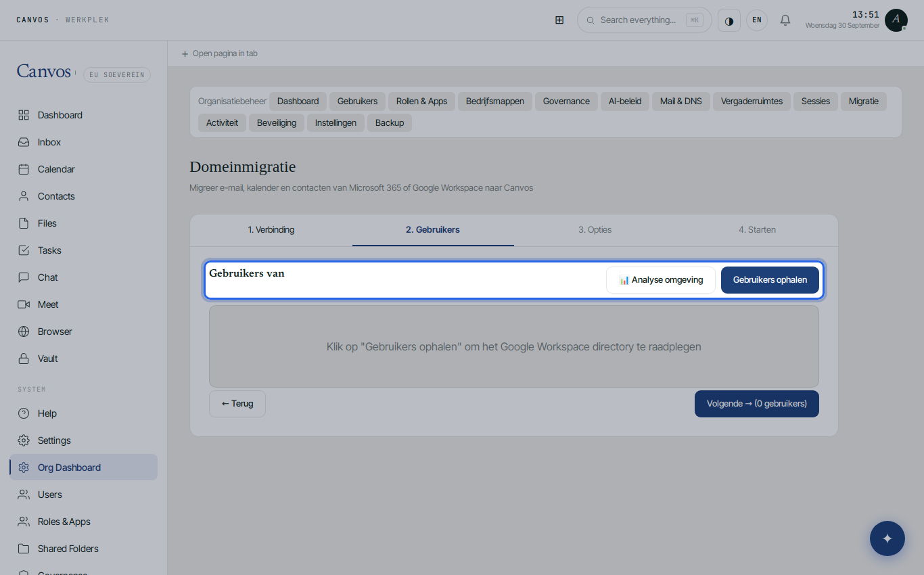Open the Vergaderruimtes tab
The width and height of the screenshot is (924, 575).
pyautogui.click(x=752, y=101)
